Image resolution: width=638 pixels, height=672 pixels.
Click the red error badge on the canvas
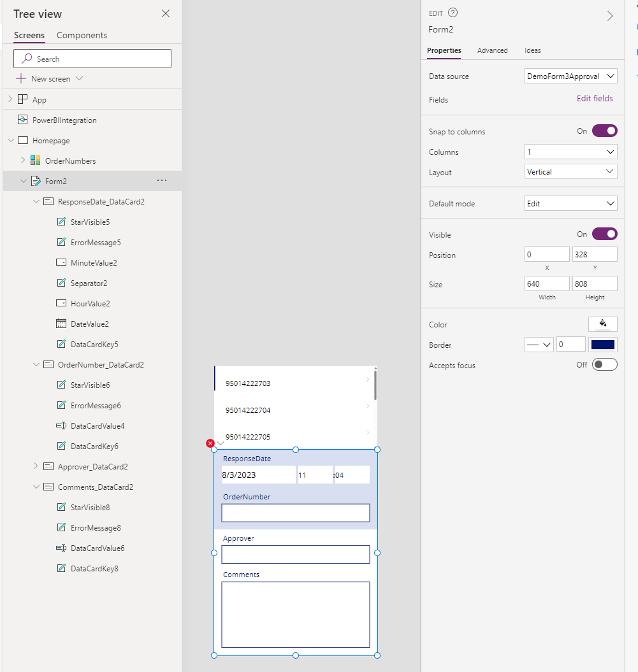tap(210, 443)
